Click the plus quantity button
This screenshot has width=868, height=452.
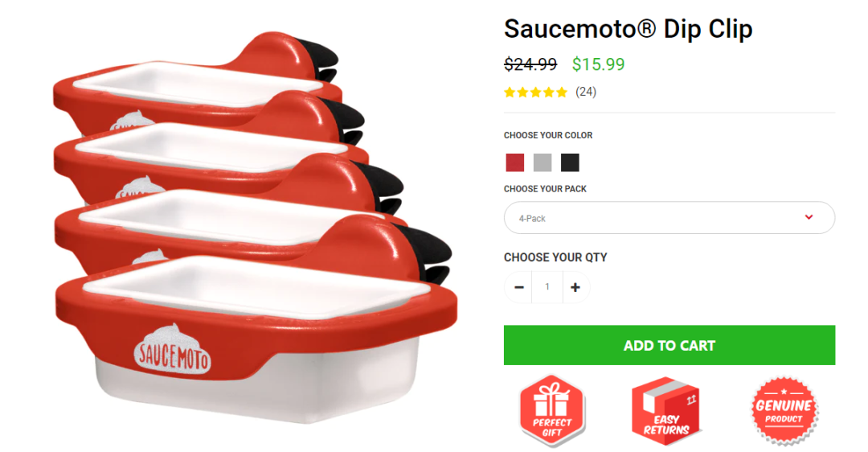pyautogui.click(x=575, y=287)
